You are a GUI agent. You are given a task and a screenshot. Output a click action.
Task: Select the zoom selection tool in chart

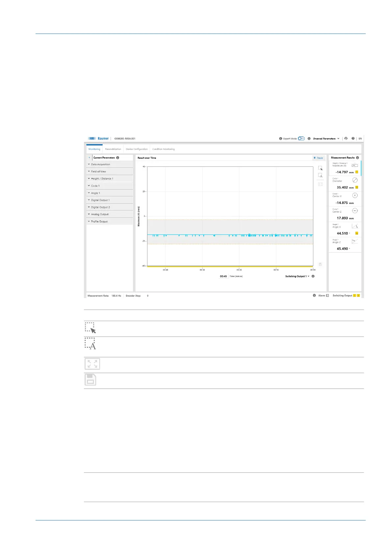click(x=320, y=168)
